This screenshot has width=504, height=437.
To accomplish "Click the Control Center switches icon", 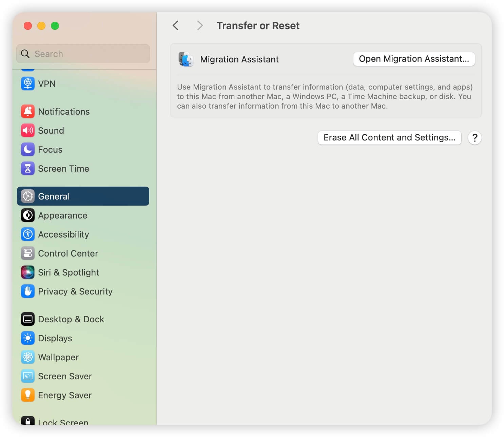I will [28, 253].
